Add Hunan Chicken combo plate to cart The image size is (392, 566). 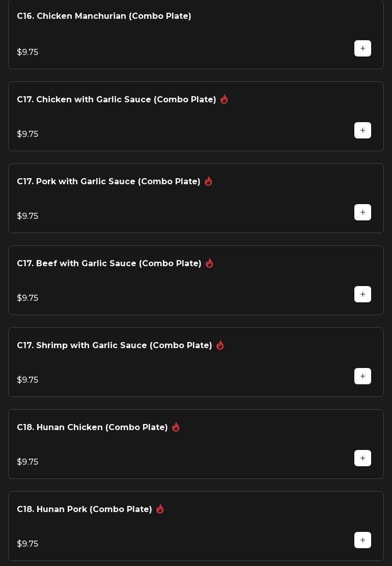[362, 458]
